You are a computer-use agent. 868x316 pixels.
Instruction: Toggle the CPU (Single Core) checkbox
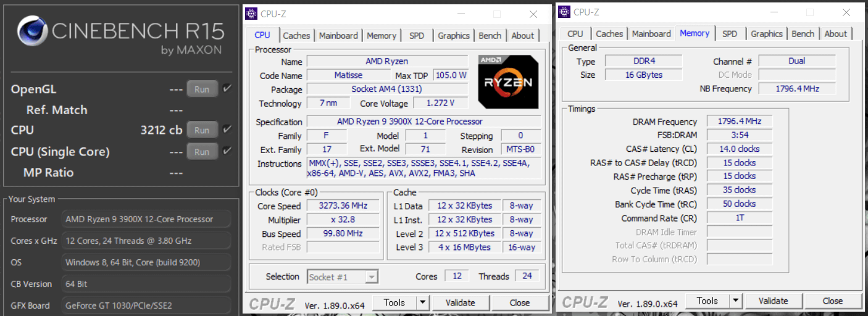(x=227, y=151)
